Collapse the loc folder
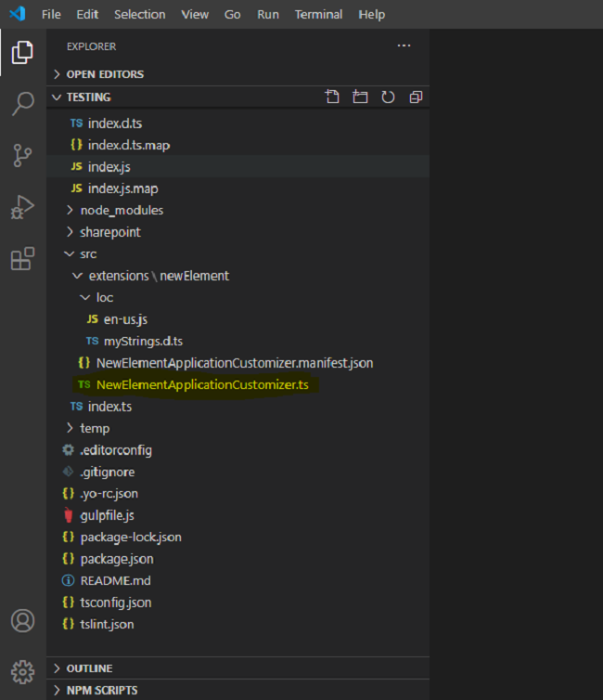 click(x=84, y=297)
